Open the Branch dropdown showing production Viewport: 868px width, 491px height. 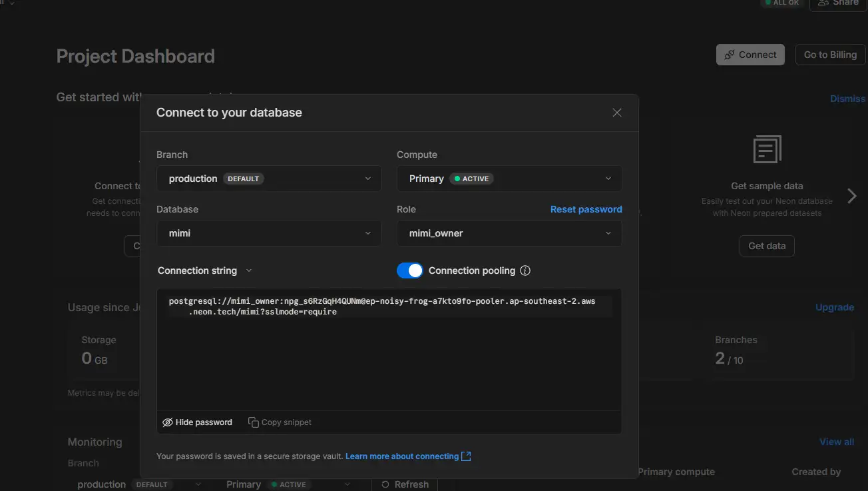(x=269, y=179)
